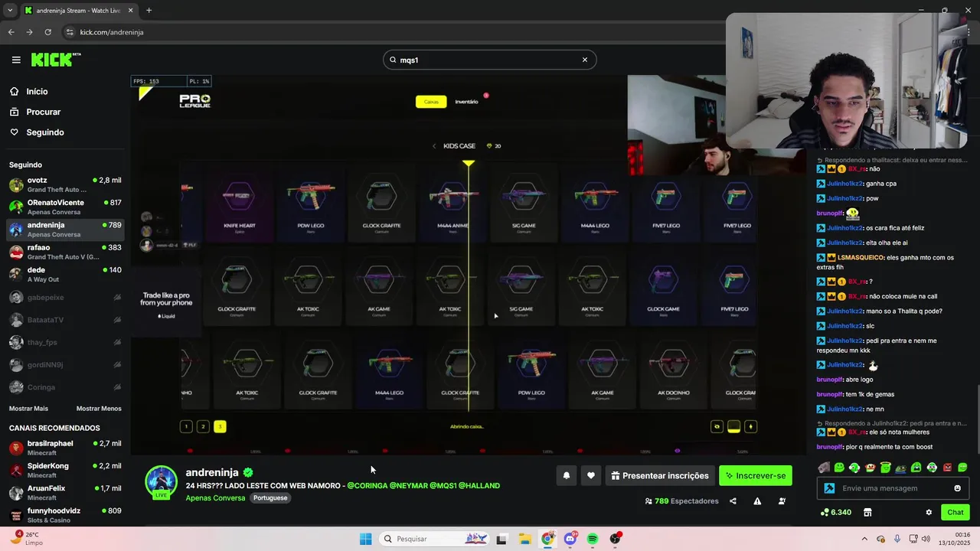Click the moderator hammer icon in chat input
The image size is (980, 551).
tap(829, 488)
